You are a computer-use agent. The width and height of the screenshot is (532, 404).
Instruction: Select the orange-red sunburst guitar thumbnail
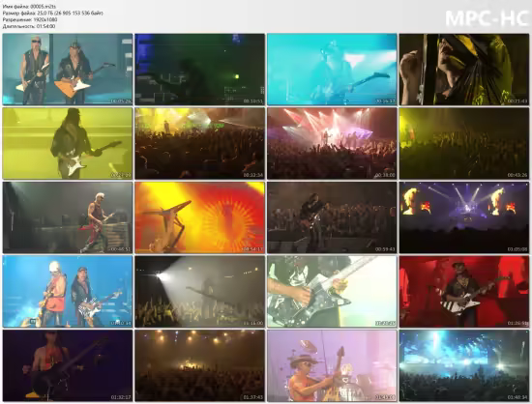[200, 217]
